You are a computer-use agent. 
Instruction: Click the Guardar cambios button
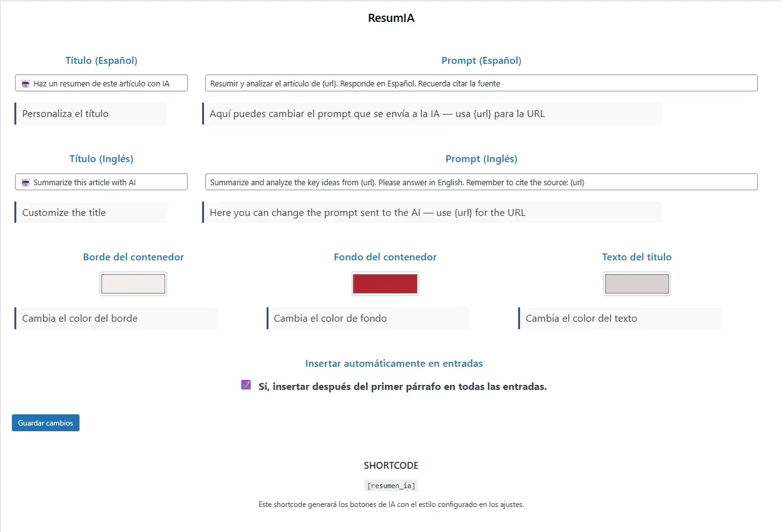pyautogui.click(x=46, y=423)
